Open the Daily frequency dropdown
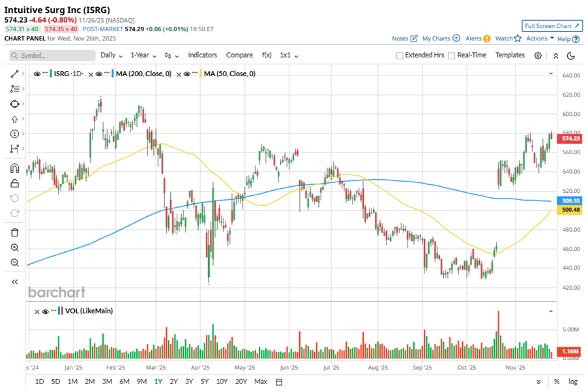Screen dimensions: 588x392 click(111, 55)
